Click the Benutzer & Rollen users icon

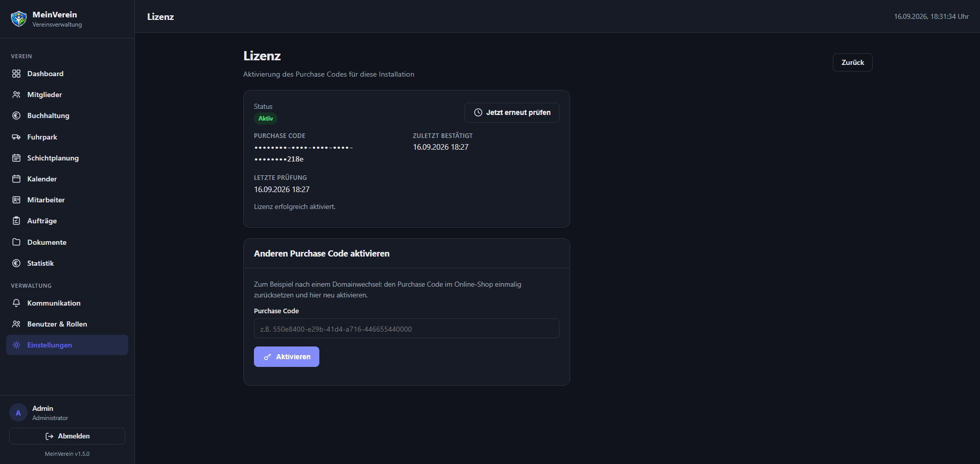tap(16, 324)
